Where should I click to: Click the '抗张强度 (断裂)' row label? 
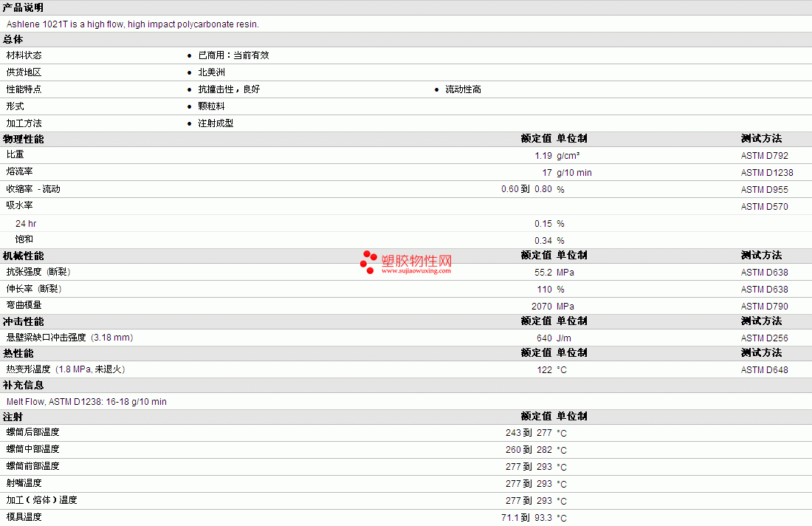click(38, 272)
